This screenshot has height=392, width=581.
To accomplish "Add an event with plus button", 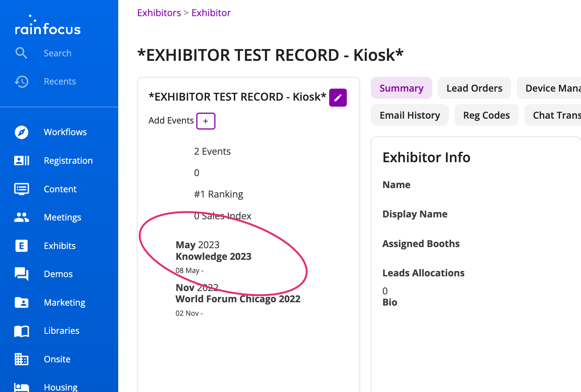I will coord(206,121).
